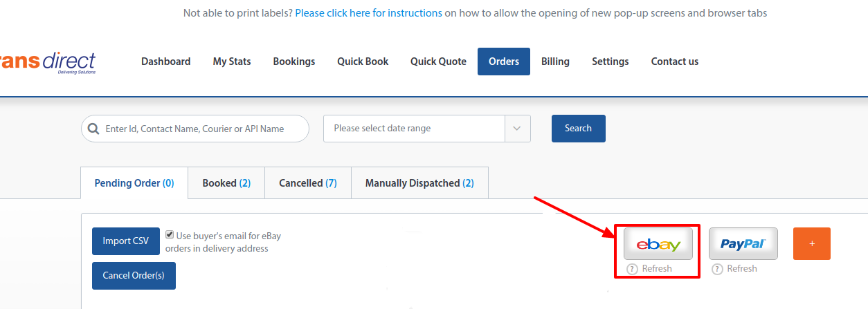
Task: Open 'Please click here for instructions' link
Action: tap(368, 13)
